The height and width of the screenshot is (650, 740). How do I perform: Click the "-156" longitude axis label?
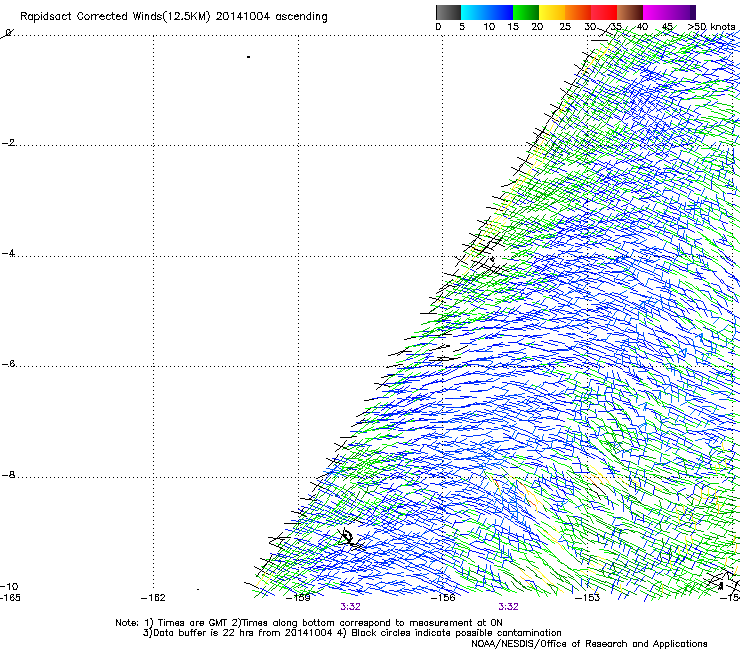pos(443,598)
